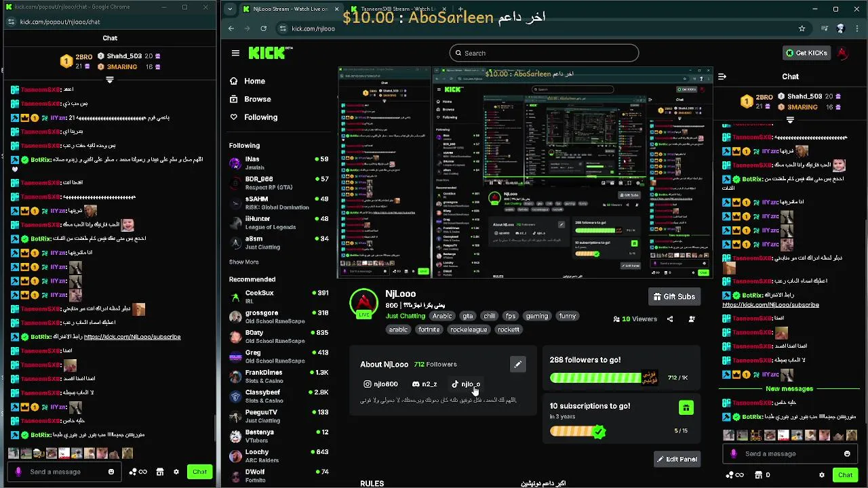Open the Classybeef recommended channel
Image resolution: width=868 pixels, height=488 pixels.
click(x=278, y=396)
